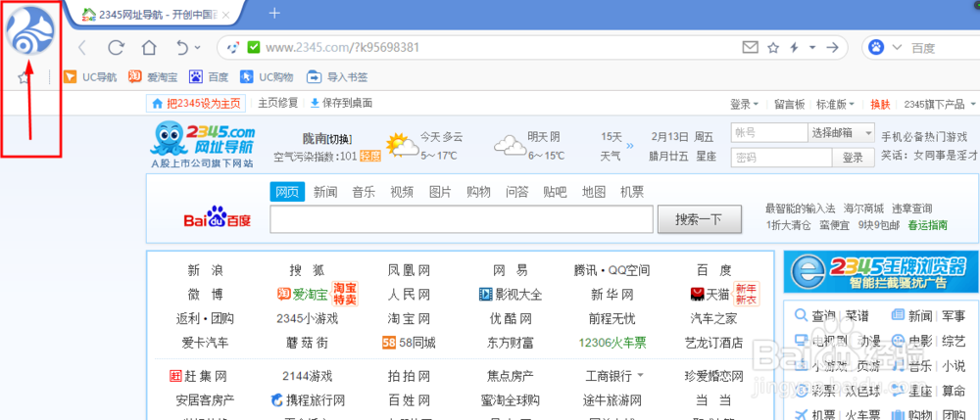Select the 新闻 search tab
The image size is (980, 420).
click(325, 192)
